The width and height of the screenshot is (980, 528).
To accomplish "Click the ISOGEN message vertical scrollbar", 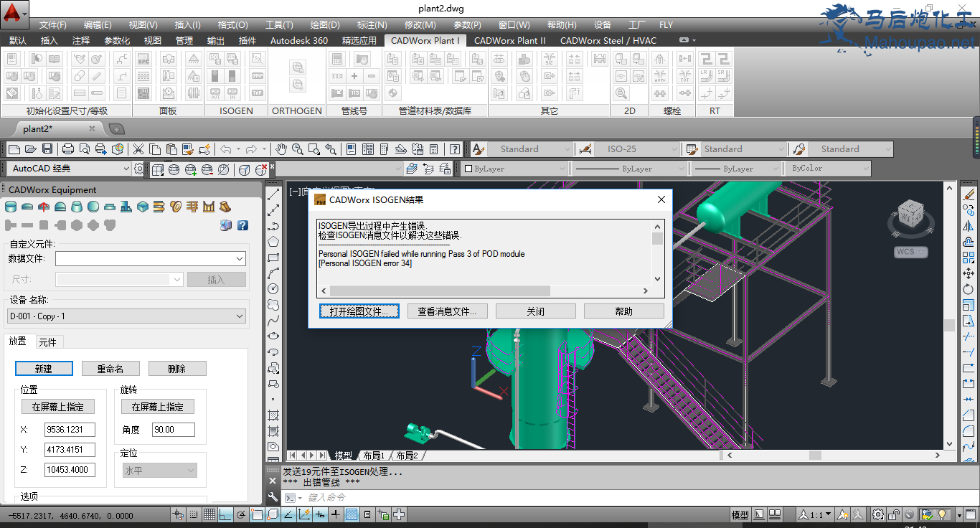I will (657, 253).
